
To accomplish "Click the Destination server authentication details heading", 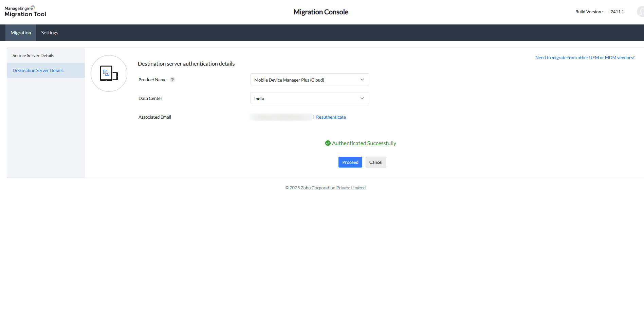I will (x=186, y=64).
